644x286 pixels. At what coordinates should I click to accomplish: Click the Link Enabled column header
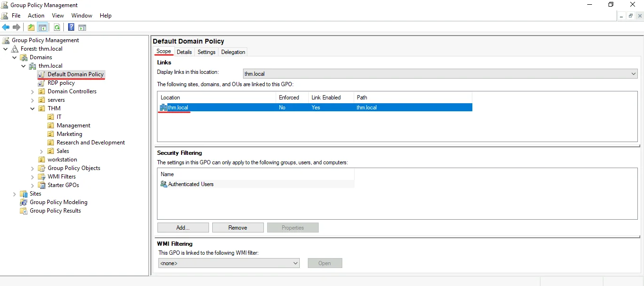tap(331, 98)
